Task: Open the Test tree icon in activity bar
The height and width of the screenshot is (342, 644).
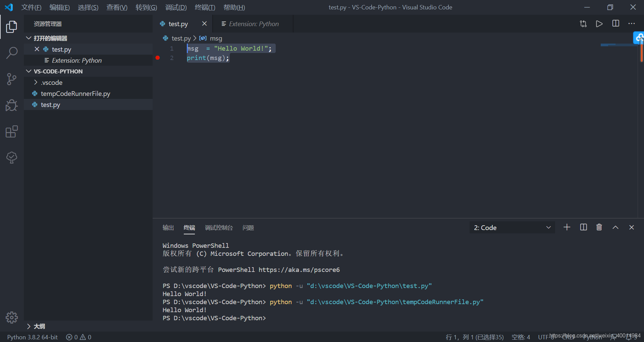Action: point(12,158)
